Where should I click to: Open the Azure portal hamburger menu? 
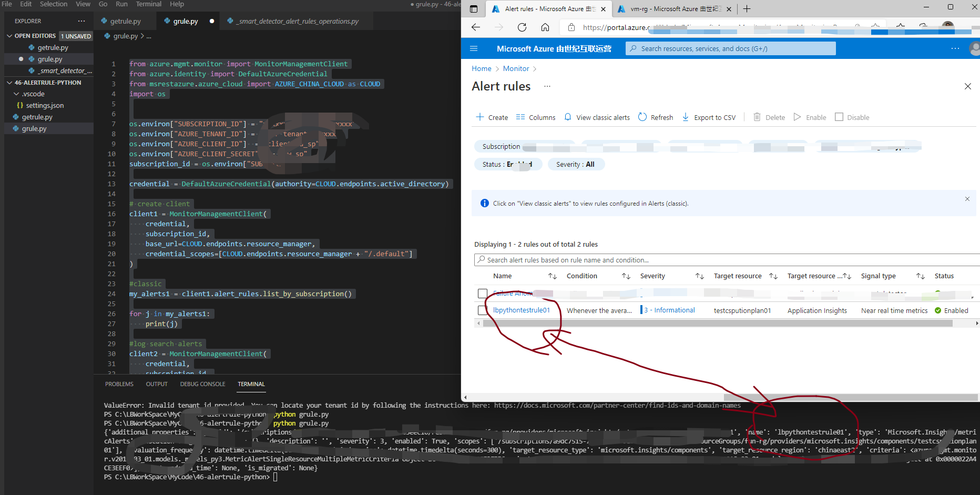474,48
